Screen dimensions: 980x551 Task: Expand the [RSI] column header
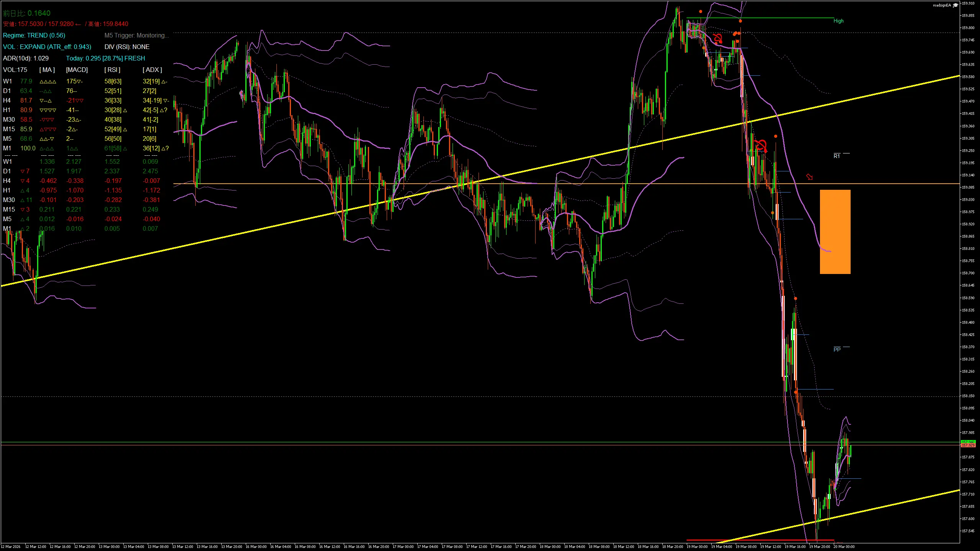point(113,70)
